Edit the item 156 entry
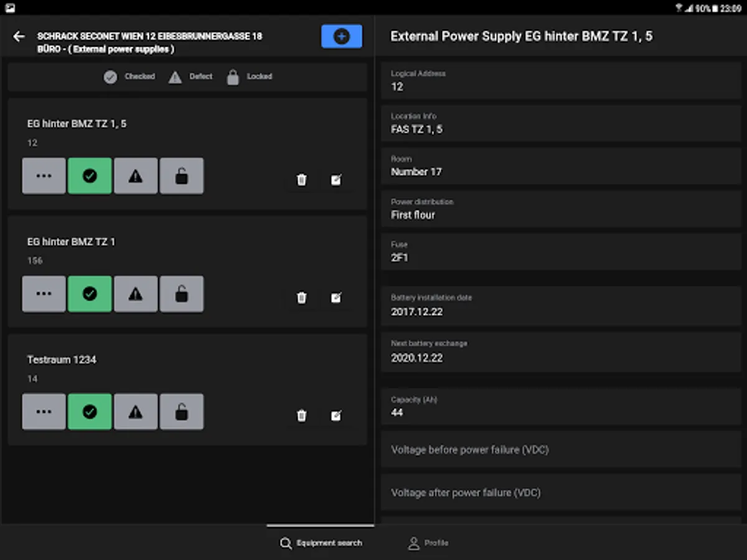Screen dimensions: 747x560 click(336, 297)
